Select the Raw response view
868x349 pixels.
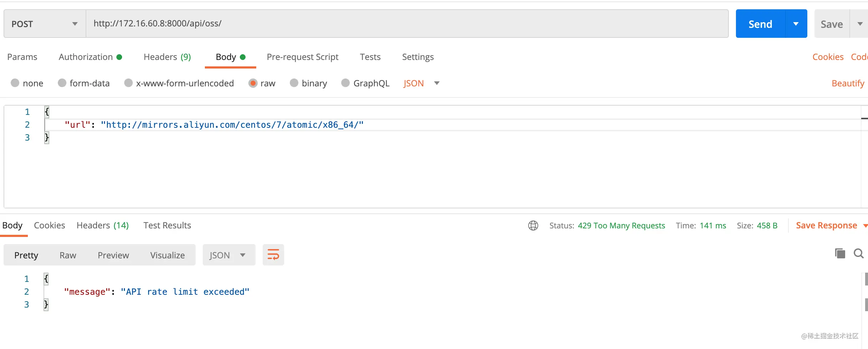[x=68, y=255]
